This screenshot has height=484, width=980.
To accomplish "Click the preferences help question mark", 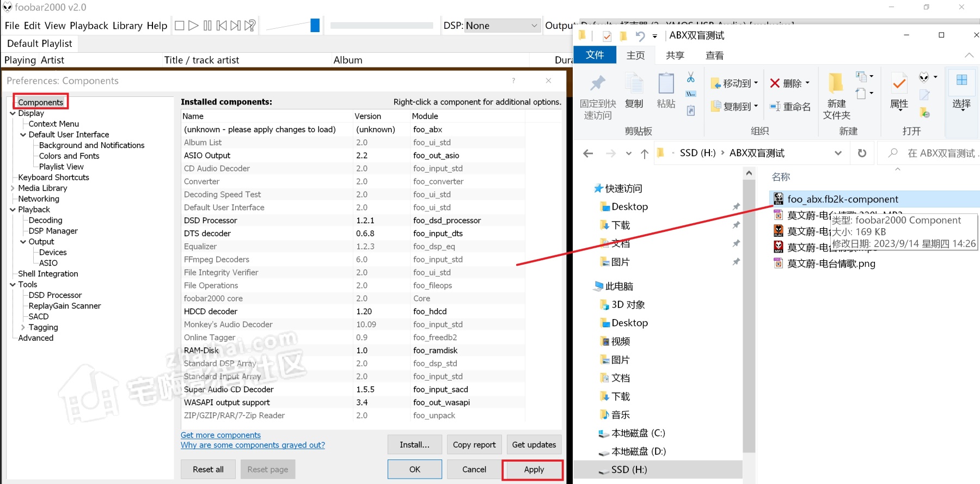I will point(513,81).
